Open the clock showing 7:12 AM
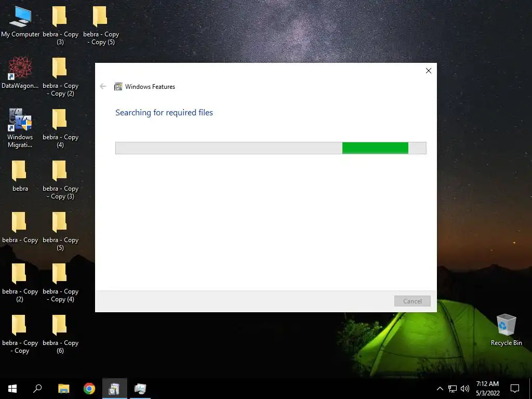 [487, 389]
